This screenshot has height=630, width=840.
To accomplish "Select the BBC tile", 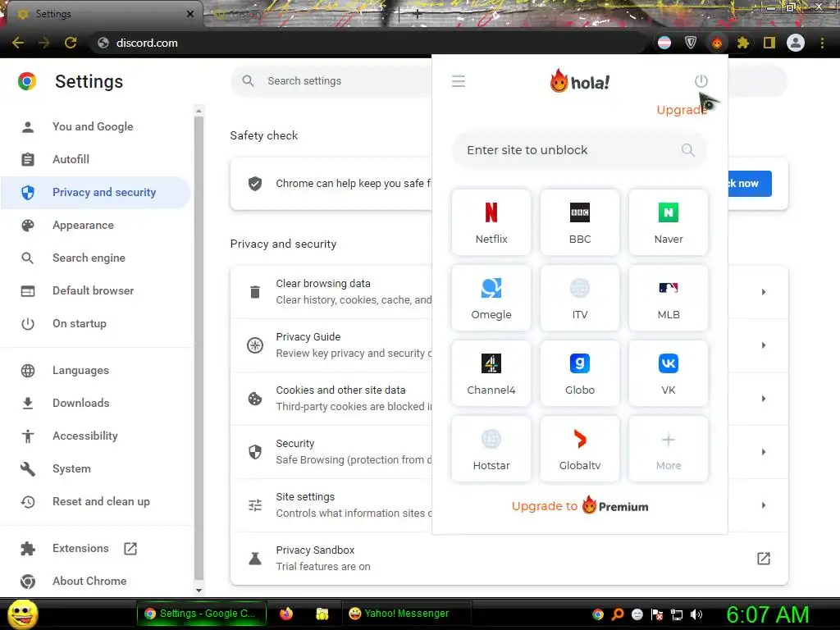I will coord(580,222).
